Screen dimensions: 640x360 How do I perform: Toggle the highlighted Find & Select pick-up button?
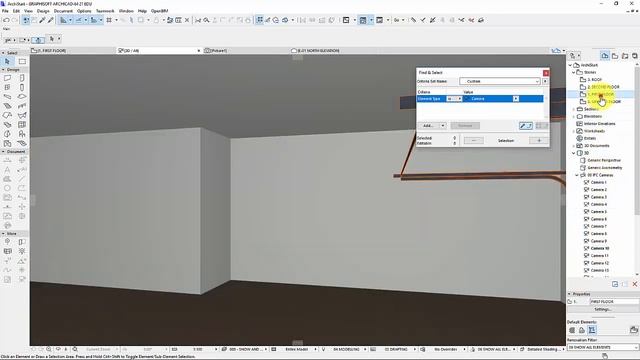tap(526, 126)
